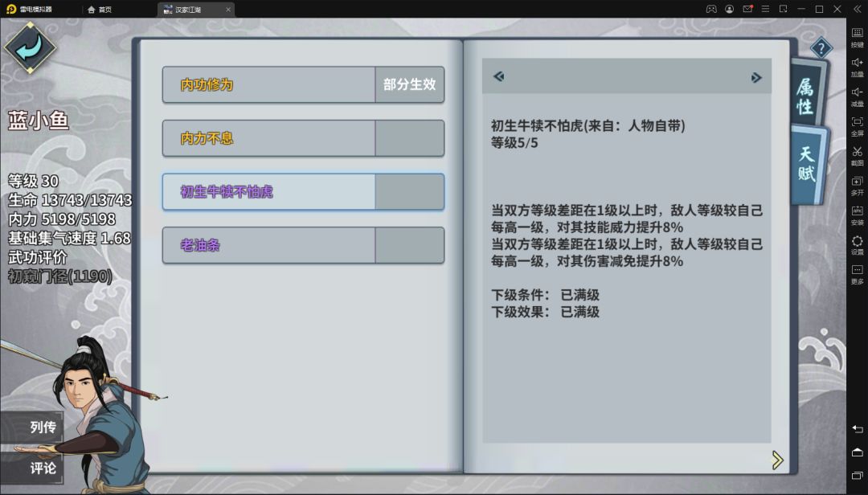Open multi-instance 多开 icon
Viewport: 868px width, 495px height.
pyautogui.click(x=857, y=186)
